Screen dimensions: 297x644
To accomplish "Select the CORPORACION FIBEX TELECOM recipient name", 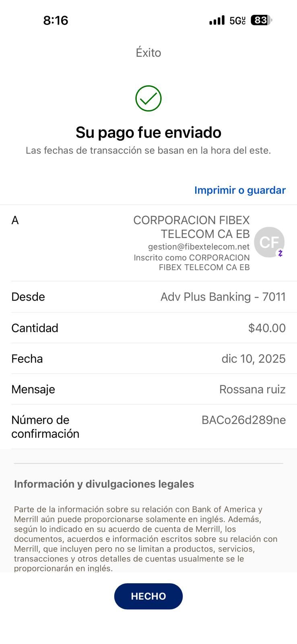I will click(192, 227).
